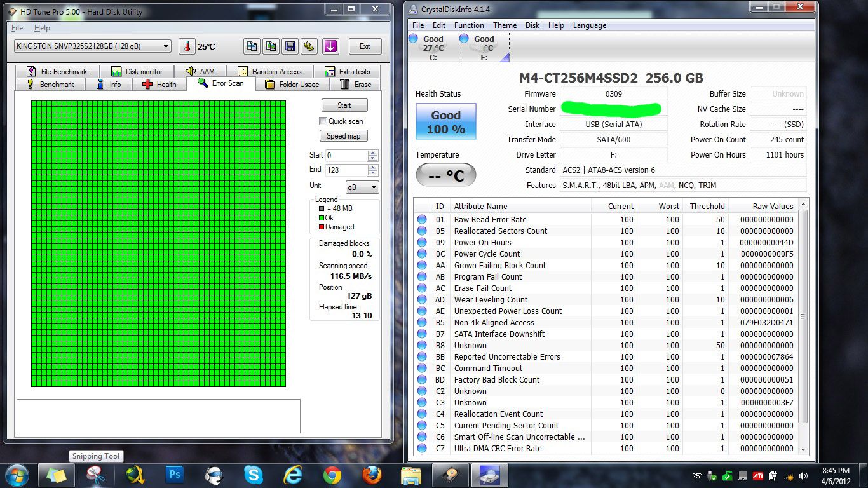Click the Power On Hours 1101 hours field
This screenshot has width=868, height=488.
tap(778, 155)
